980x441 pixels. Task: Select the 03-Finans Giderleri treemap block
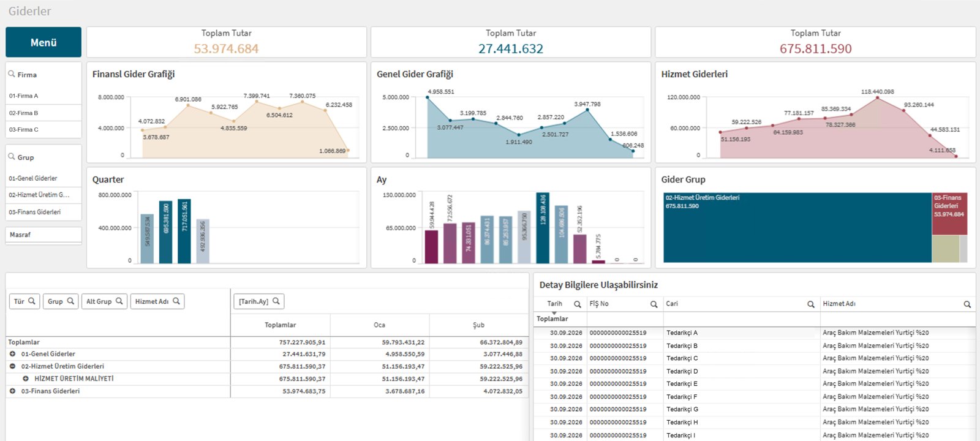(x=949, y=214)
